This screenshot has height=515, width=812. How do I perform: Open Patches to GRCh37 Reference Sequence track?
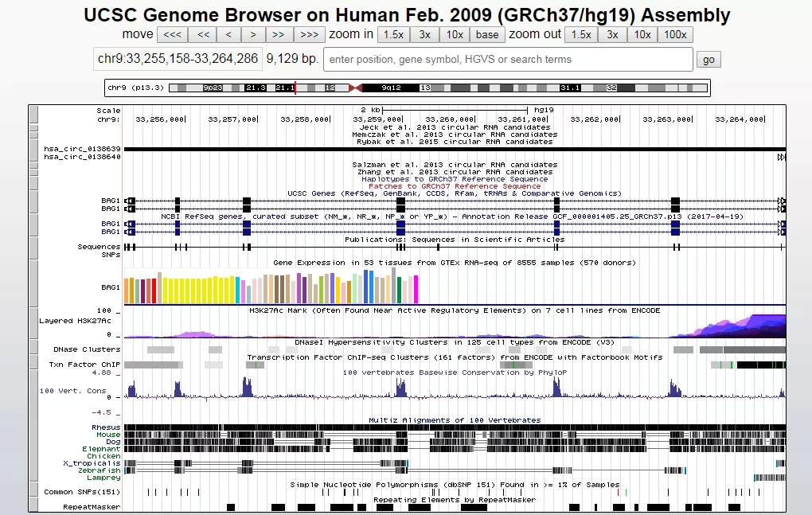coord(455,186)
